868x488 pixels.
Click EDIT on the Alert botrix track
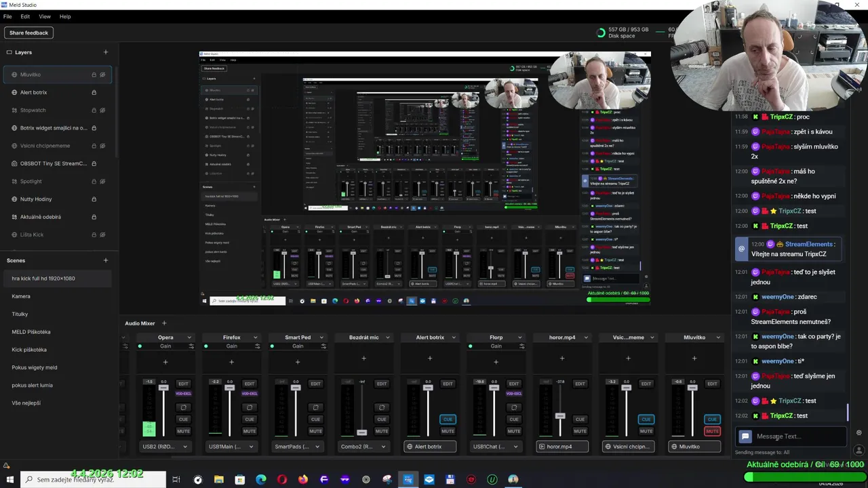point(448,384)
